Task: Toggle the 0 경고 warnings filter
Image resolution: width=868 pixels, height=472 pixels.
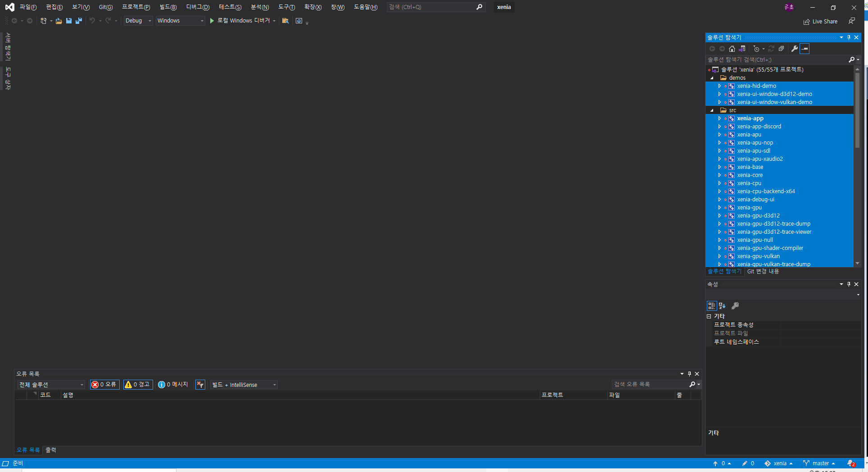Action: [138, 384]
